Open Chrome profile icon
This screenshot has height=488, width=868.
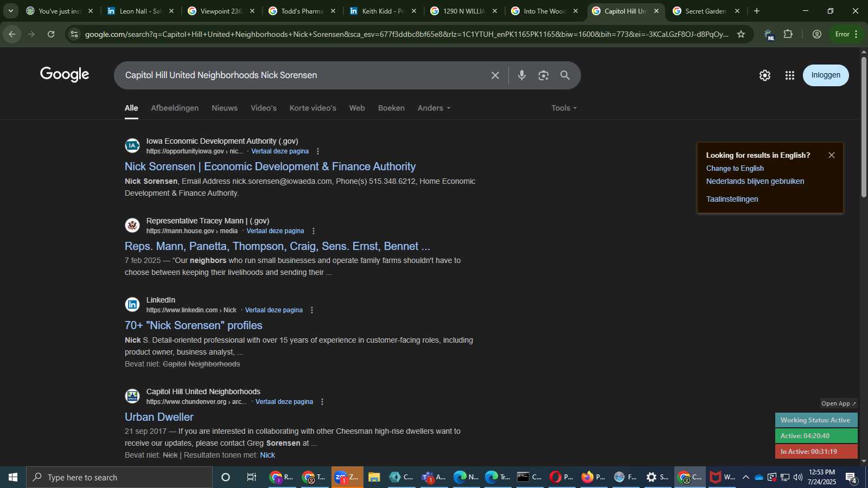[817, 34]
